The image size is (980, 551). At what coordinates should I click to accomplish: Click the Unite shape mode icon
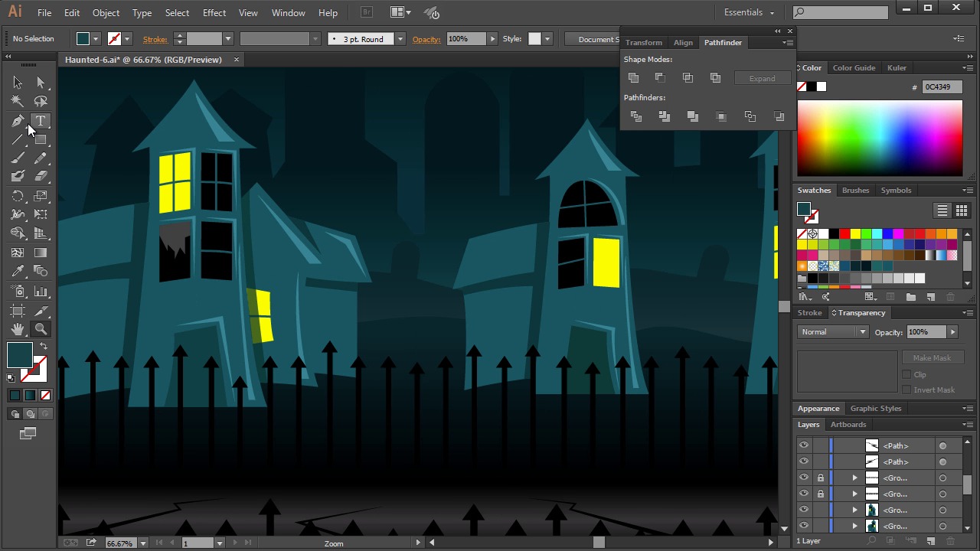click(633, 78)
